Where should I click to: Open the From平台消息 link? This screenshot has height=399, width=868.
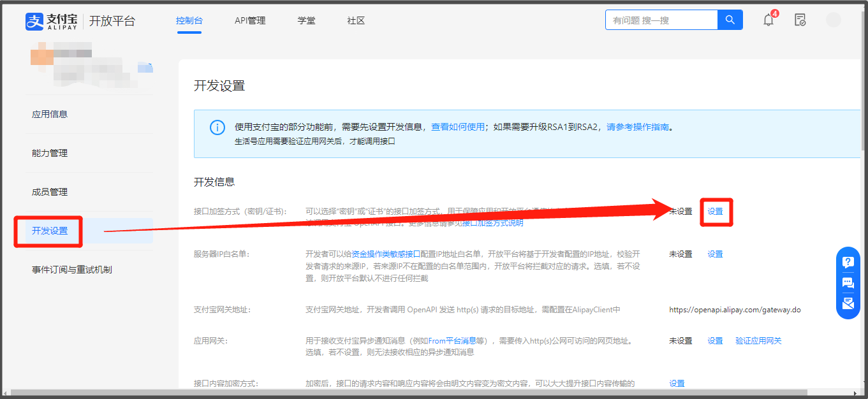[x=453, y=341]
